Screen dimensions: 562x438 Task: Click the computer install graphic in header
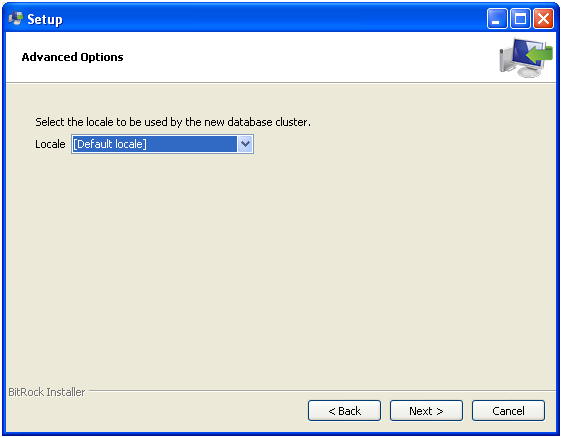[x=525, y=57]
